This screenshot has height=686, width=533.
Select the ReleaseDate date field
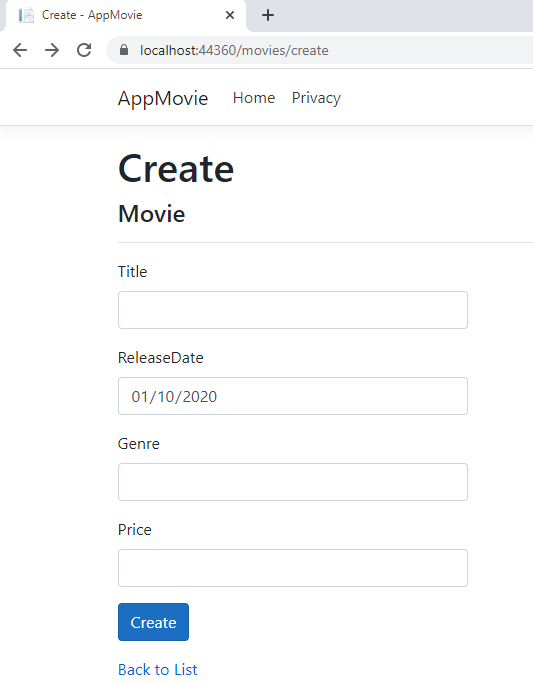tap(293, 396)
